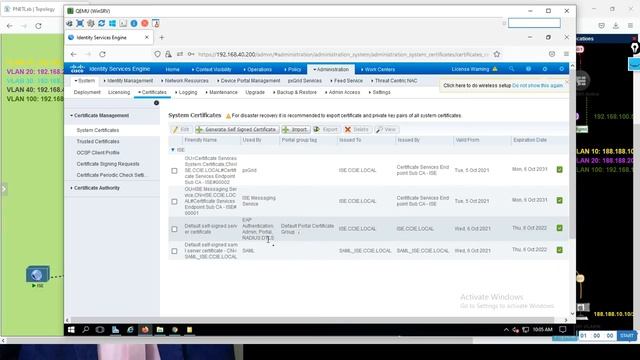
Task: Click the Cisco logo in ISE header
Action: [77, 69]
